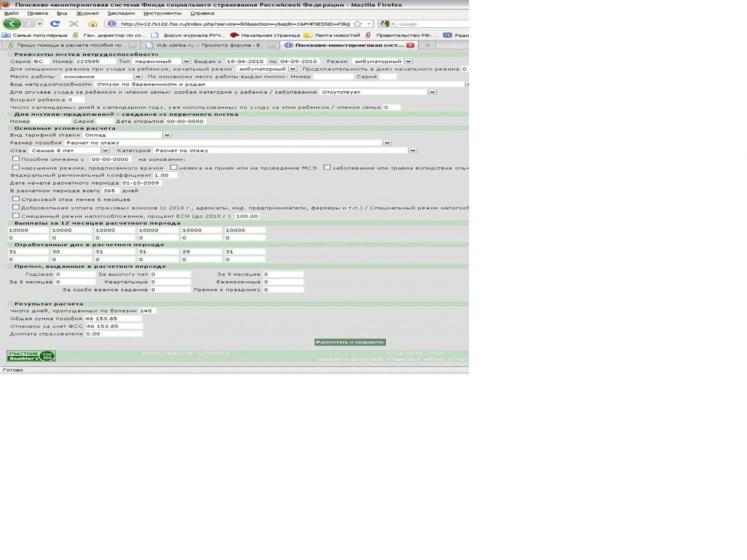
Task: Click the Stop loading X icon
Action: coord(74,24)
